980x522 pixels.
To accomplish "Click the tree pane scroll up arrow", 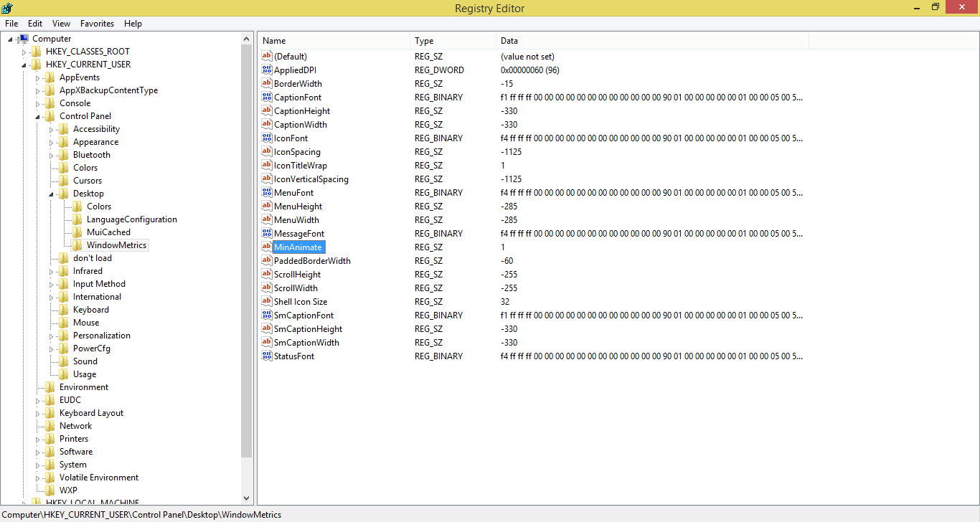I will pyautogui.click(x=247, y=39).
